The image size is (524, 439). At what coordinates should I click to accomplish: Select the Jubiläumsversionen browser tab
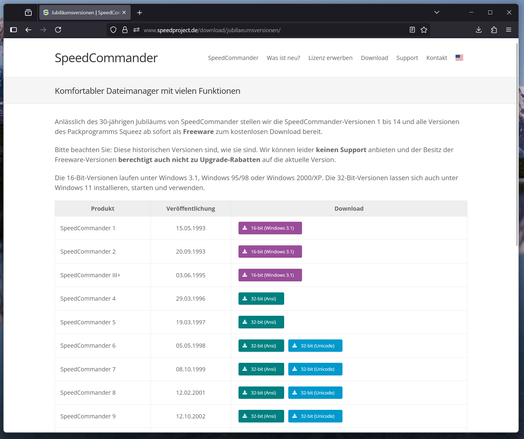[85, 12]
